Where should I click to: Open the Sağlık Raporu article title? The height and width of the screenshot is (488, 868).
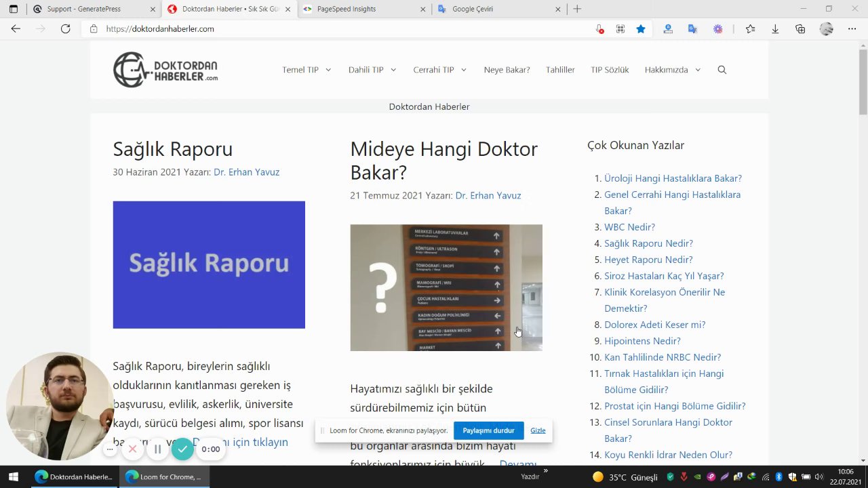coord(172,149)
